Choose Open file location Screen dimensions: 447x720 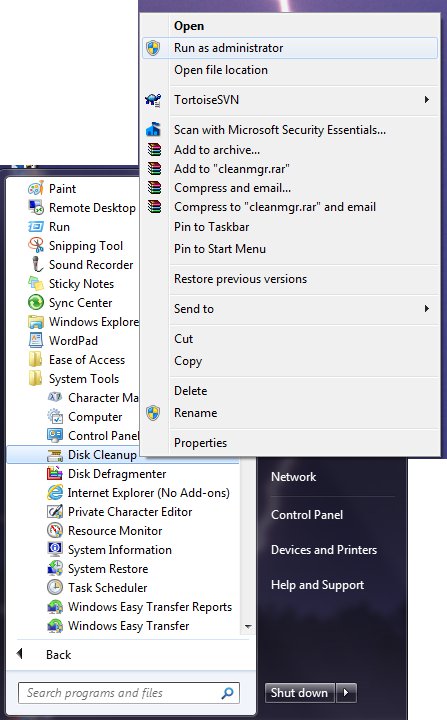289,70
